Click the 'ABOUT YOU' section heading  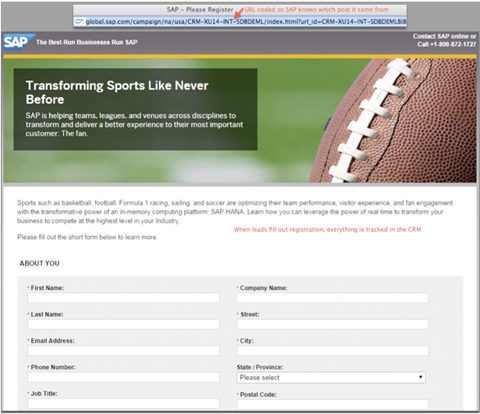pos(39,263)
